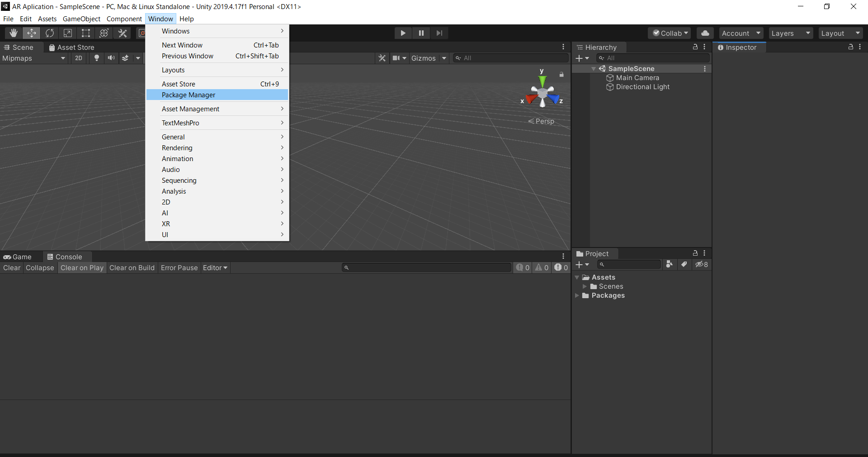Select the Move tool

(31, 33)
